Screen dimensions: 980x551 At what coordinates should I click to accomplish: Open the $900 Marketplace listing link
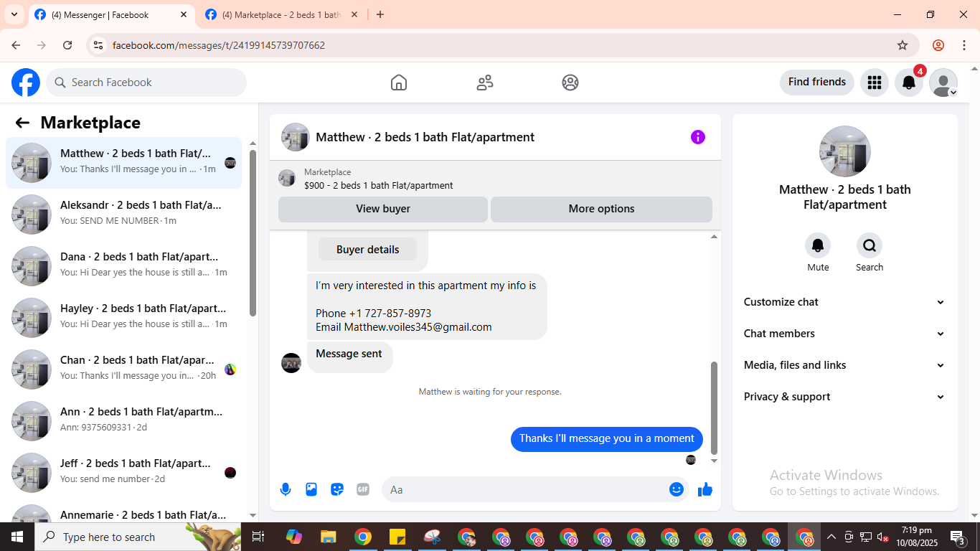point(378,185)
